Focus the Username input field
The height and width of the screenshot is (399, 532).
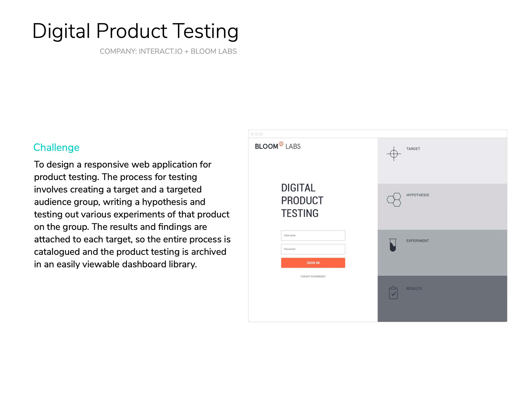313,236
